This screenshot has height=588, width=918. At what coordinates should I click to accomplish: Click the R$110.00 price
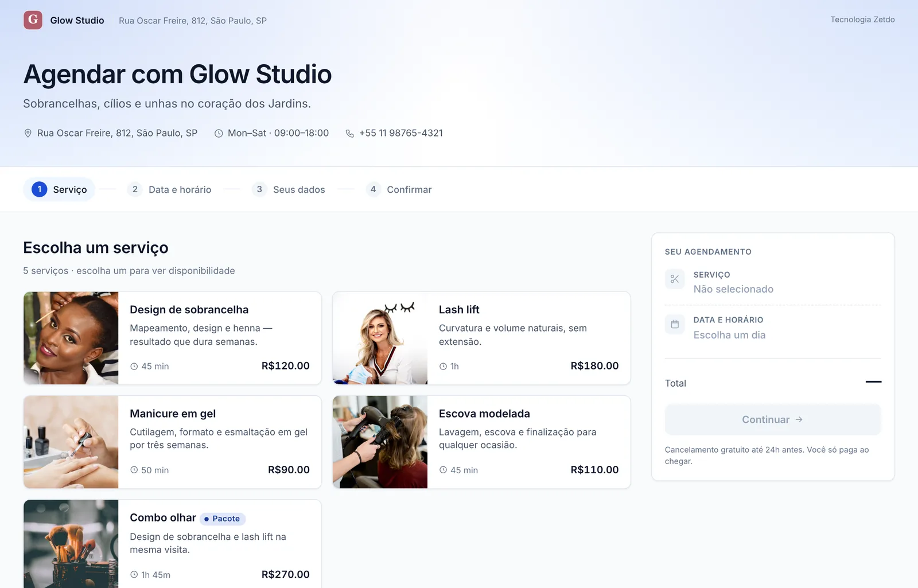[594, 470]
